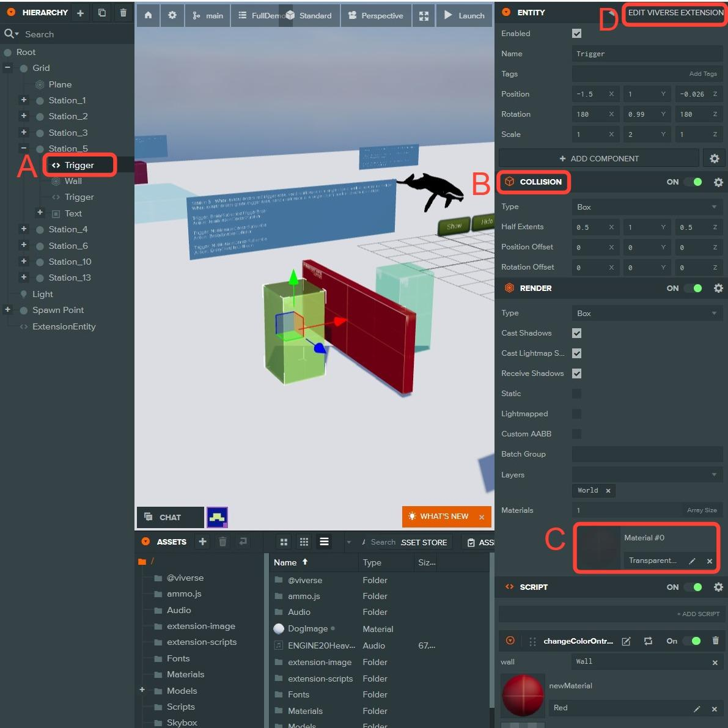Open the Collision Type dropdown
Screen dimensions: 728x728
click(647, 207)
